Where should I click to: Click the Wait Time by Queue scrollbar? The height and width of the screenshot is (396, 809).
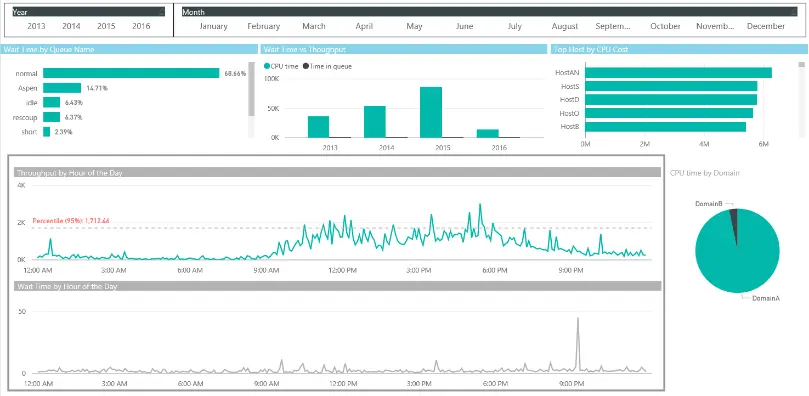click(251, 89)
